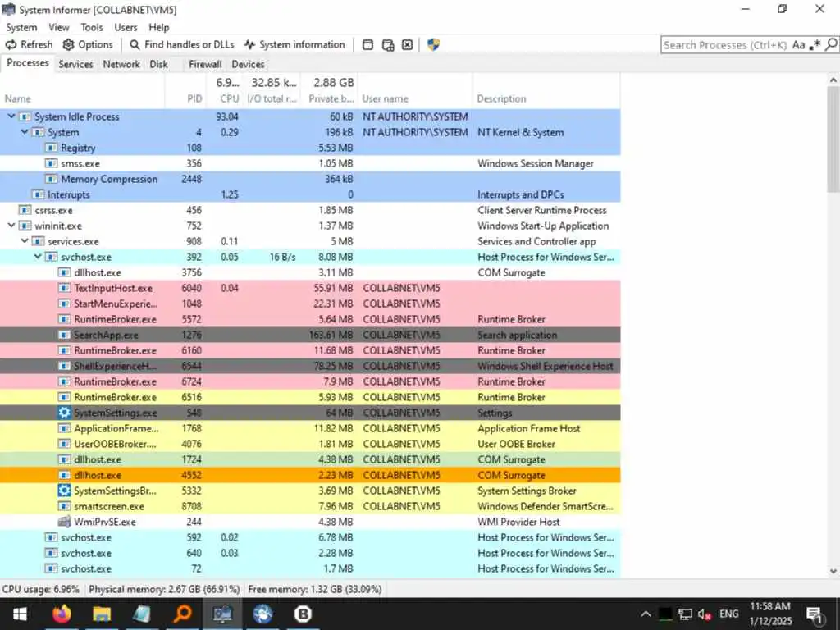Screen dimensions: 840x630
Task: Open the Users menu
Action: 126,27
